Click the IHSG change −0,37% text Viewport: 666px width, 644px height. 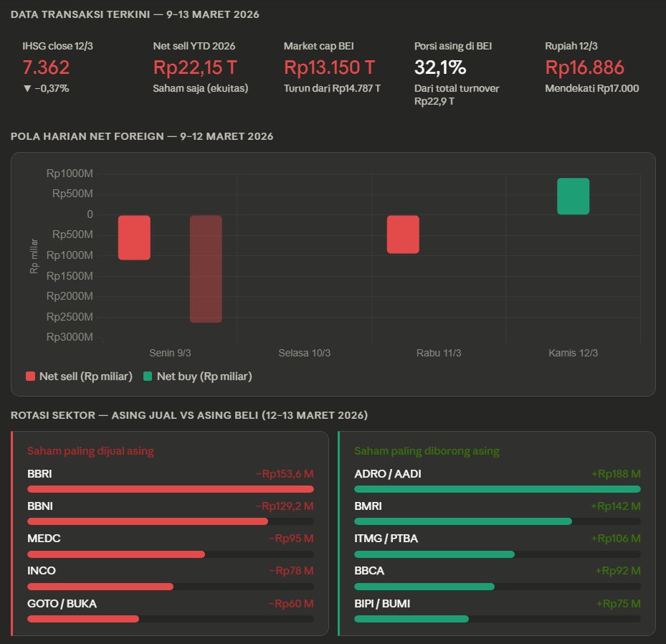point(52,88)
